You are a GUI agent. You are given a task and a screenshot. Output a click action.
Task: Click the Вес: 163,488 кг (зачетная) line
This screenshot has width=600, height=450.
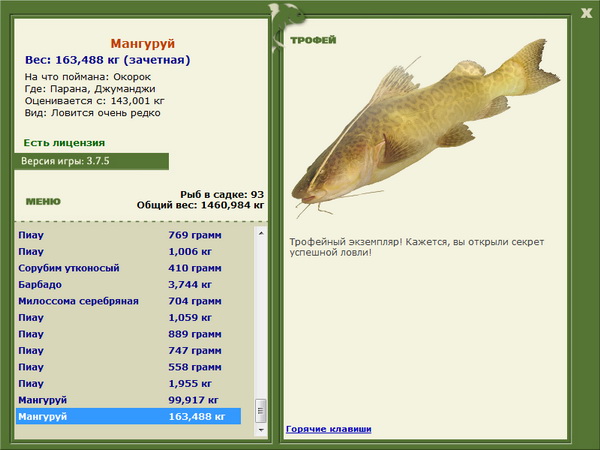[x=108, y=60]
